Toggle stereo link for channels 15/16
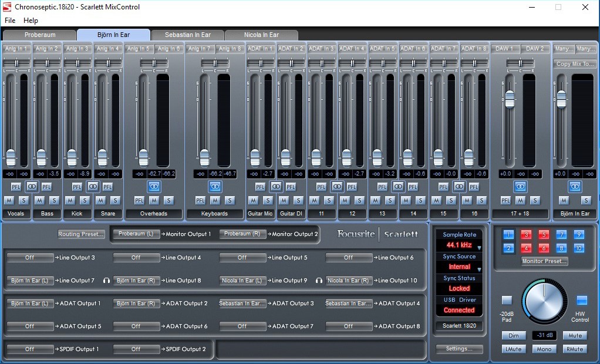The width and height of the screenshot is (600, 364). point(459,186)
